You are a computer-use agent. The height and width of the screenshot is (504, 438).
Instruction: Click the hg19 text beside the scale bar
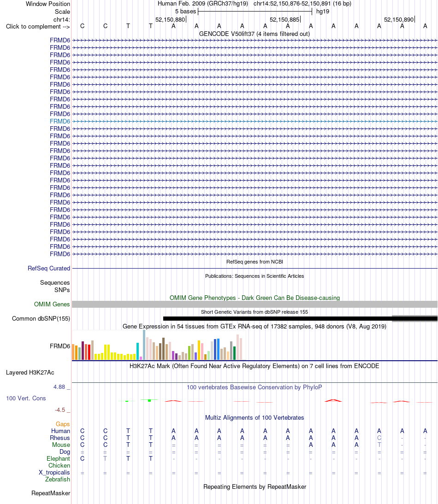click(323, 12)
